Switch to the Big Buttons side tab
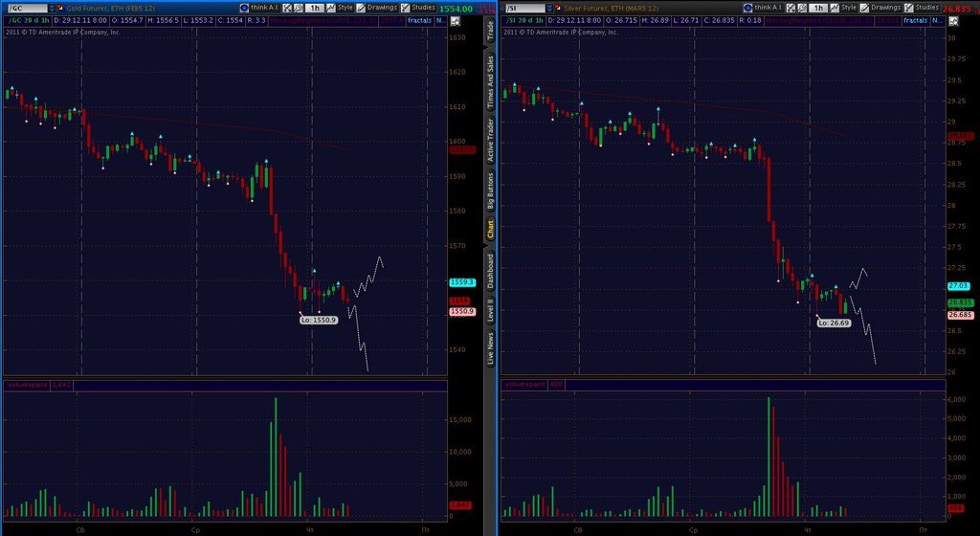 click(x=491, y=190)
